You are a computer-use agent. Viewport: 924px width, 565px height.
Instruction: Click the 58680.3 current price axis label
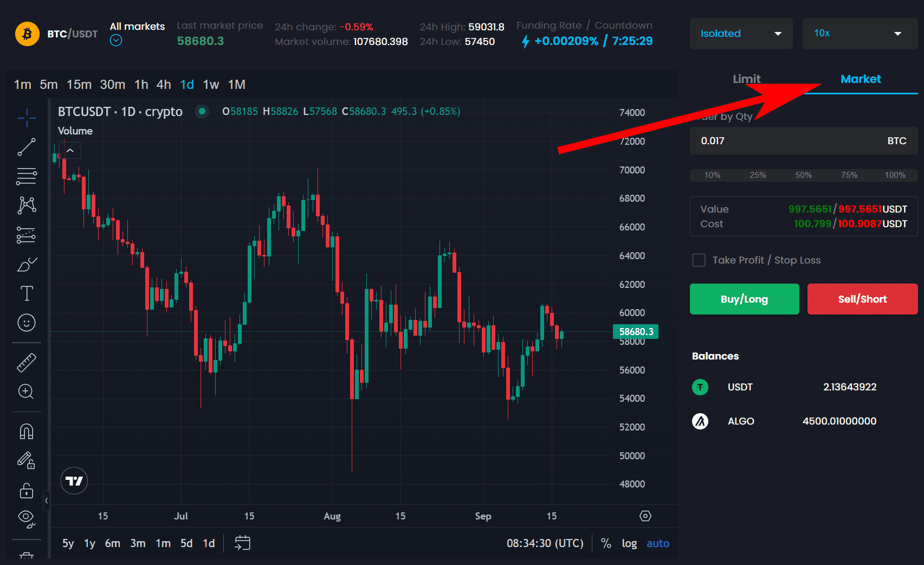click(x=636, y=331)
